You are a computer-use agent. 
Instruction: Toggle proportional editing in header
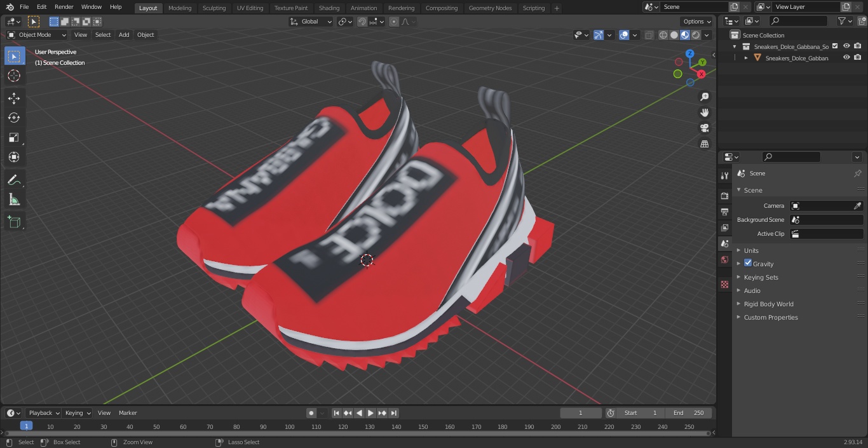point(394,22)
